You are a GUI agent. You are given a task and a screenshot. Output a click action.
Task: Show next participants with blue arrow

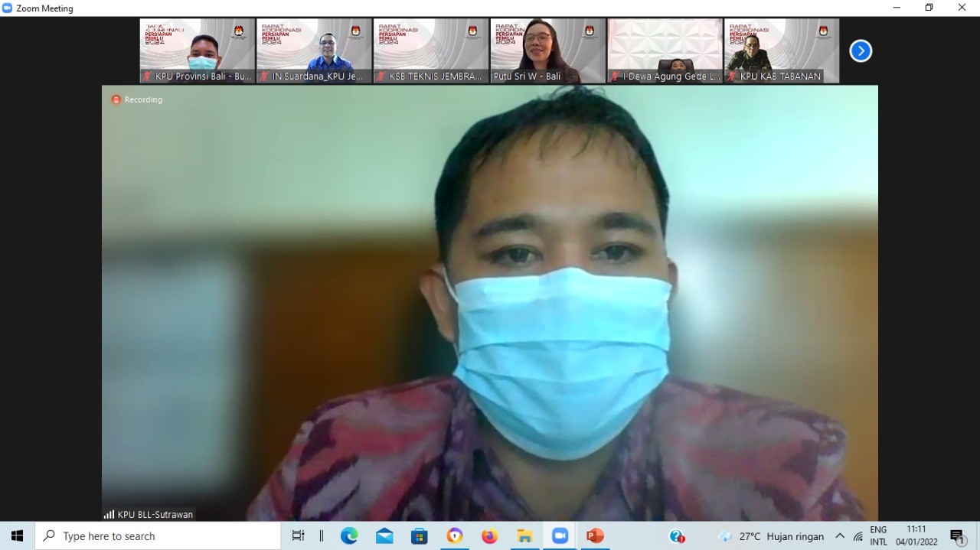point(861,51)
